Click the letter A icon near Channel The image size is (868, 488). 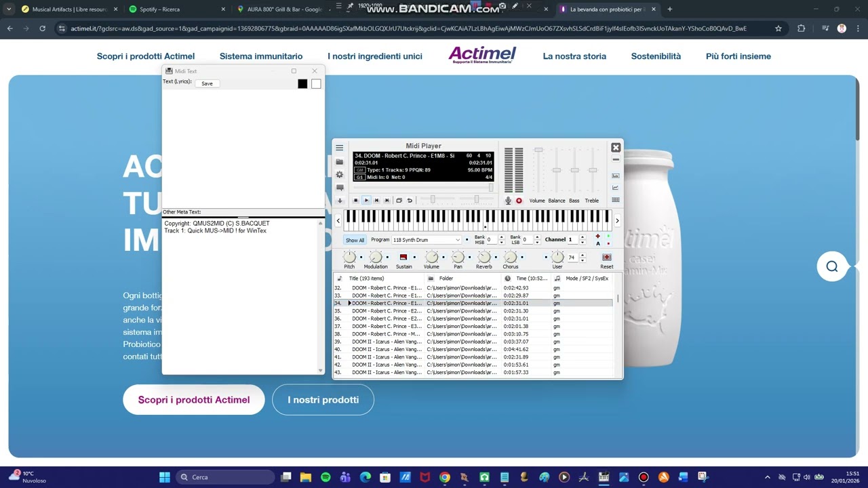pos(597,243)
